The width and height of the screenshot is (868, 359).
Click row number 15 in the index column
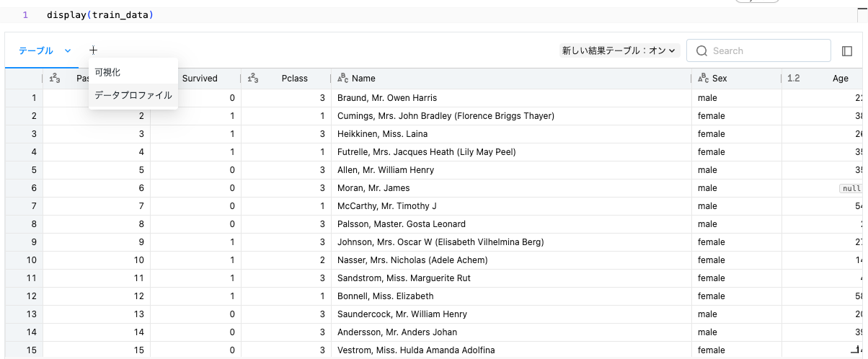coord(25,350)
